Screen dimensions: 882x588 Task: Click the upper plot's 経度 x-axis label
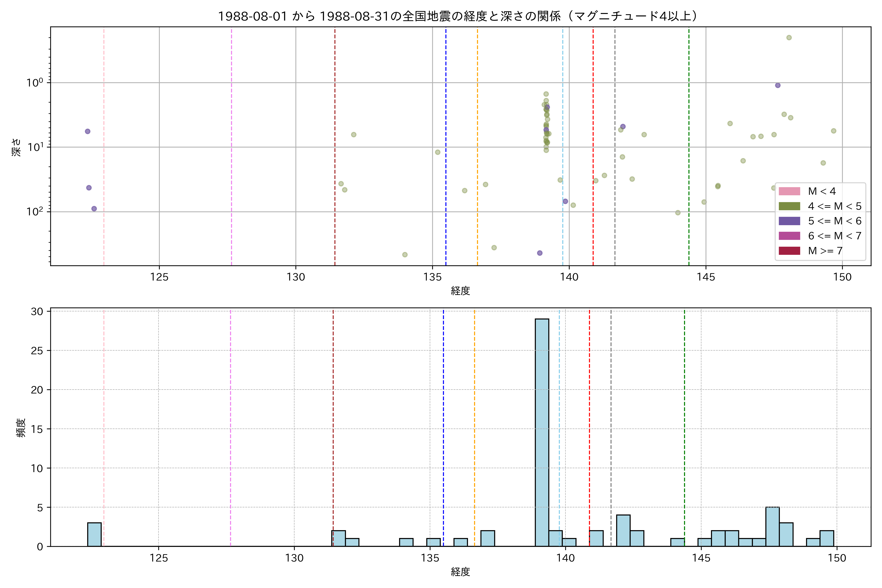click(460, 291)
